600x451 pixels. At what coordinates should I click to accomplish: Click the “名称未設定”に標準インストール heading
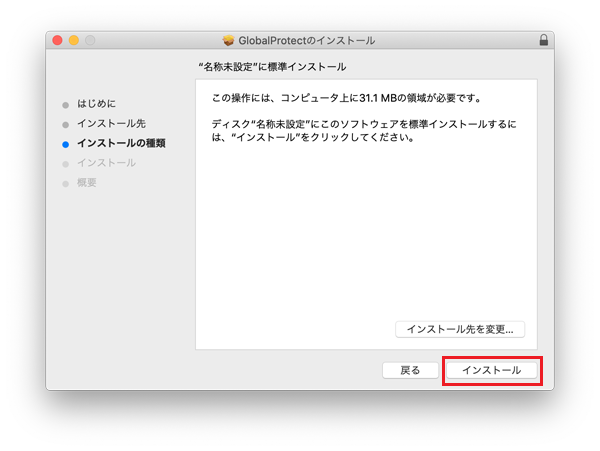pyautogui.click(x=272, y=66)
